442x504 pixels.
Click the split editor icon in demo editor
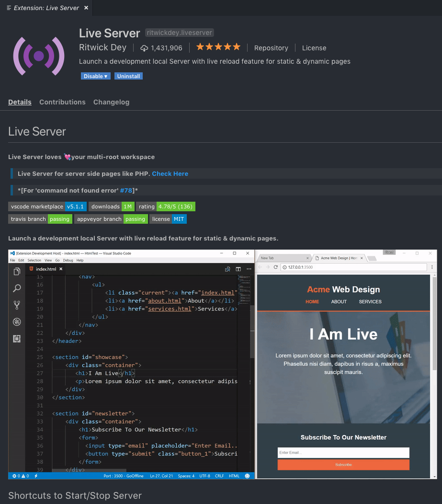coord(238,269)
